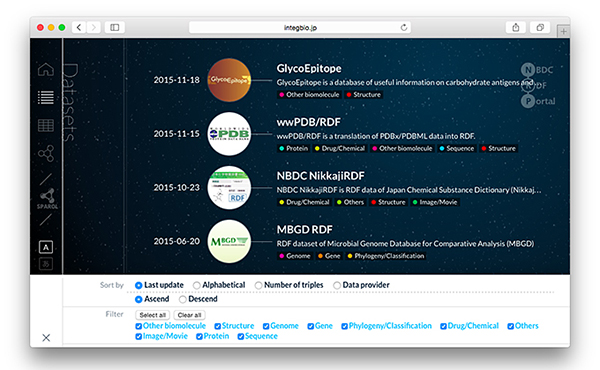
Task: Uncheck the Protein filter checkbox
Action: (x=199, y=336)
